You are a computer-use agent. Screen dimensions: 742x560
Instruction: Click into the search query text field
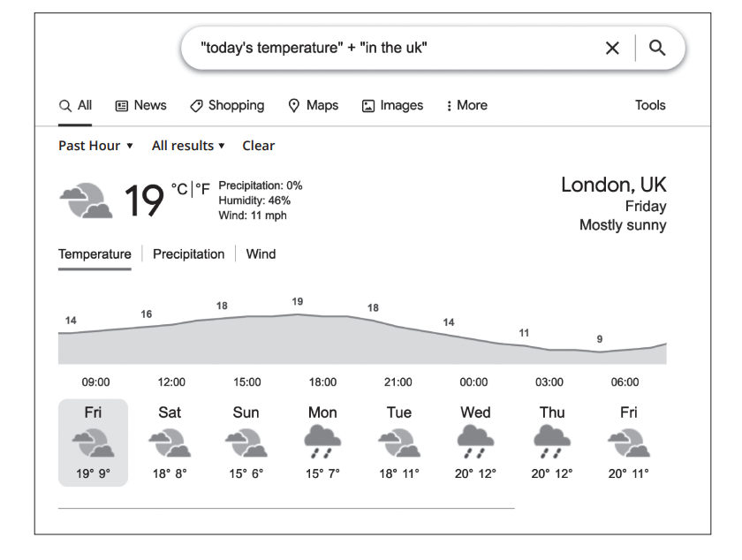tap(389, 48)
